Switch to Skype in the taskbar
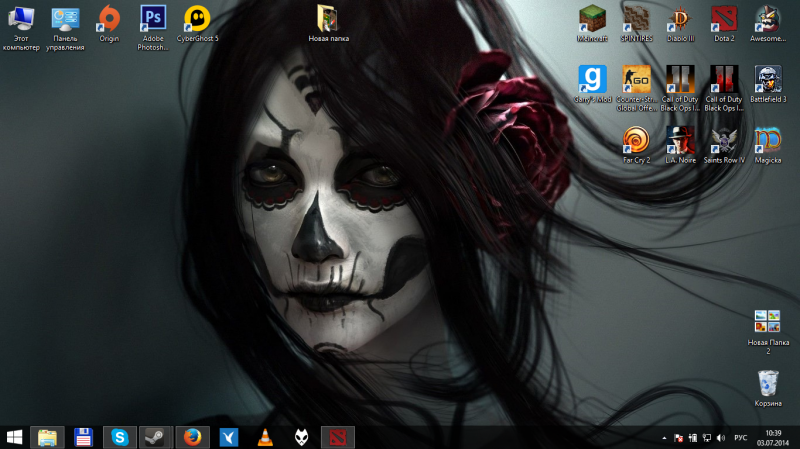Image resolution: width=800 pixels, height=449 pixels. [120, 437]
